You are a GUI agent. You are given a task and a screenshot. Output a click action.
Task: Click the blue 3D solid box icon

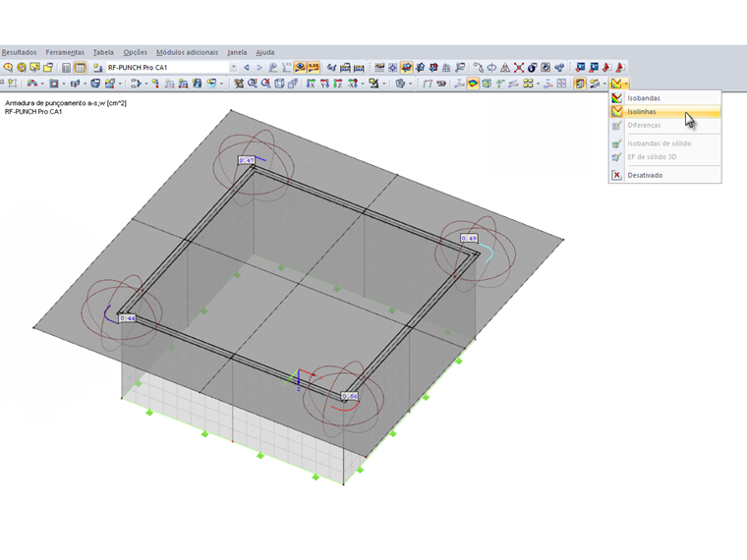pyautogui.click(x=95, y=84)
